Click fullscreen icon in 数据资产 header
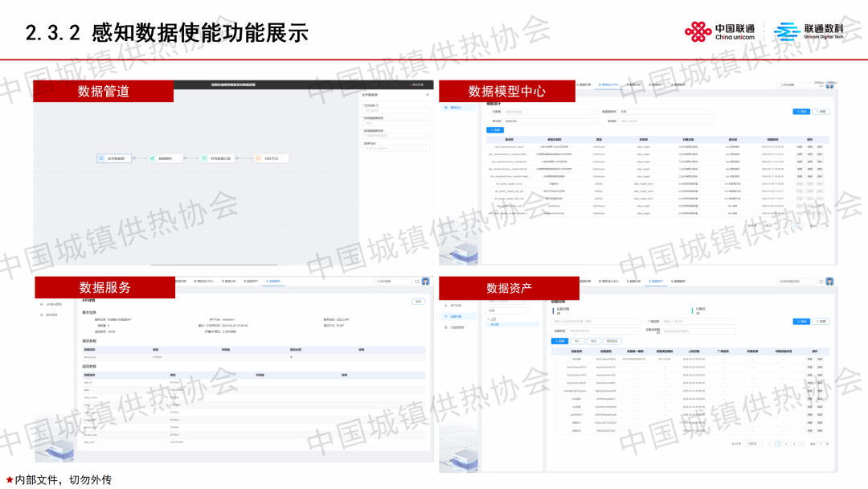868x489 pixels. click(820, 281)
